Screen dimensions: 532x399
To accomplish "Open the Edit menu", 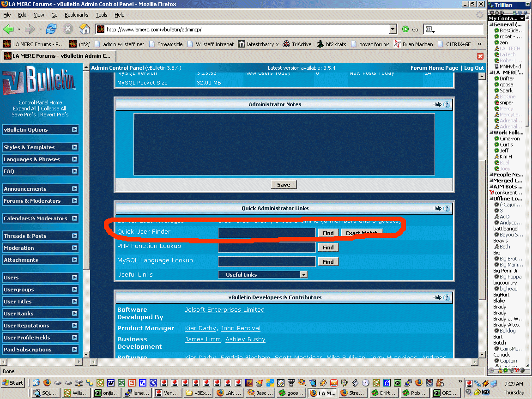I will point(22,15).
